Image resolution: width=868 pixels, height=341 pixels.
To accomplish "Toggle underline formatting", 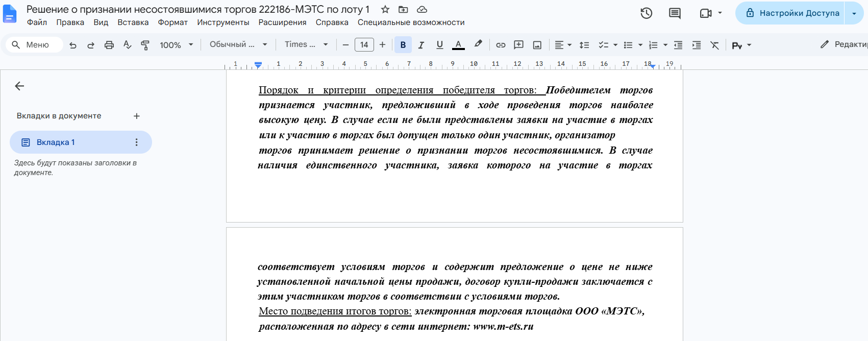I will tap(439, 45).
